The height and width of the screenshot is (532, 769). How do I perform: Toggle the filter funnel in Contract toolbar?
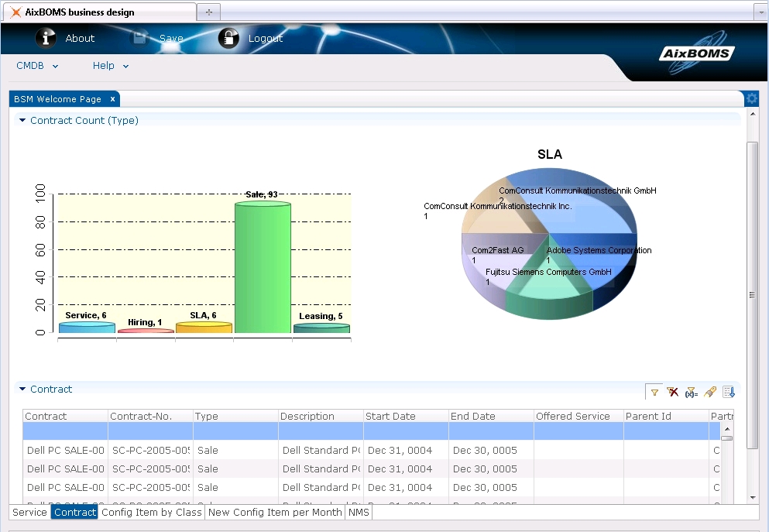click(654, 393)
